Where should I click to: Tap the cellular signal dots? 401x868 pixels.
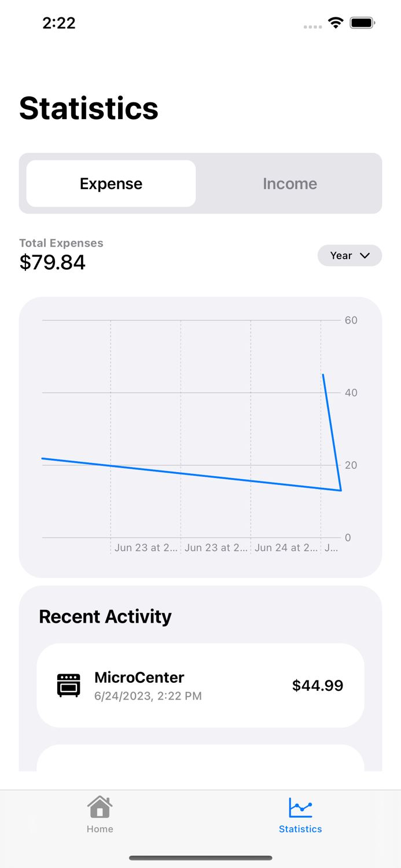pyautogui.click(x=312, y=27)
